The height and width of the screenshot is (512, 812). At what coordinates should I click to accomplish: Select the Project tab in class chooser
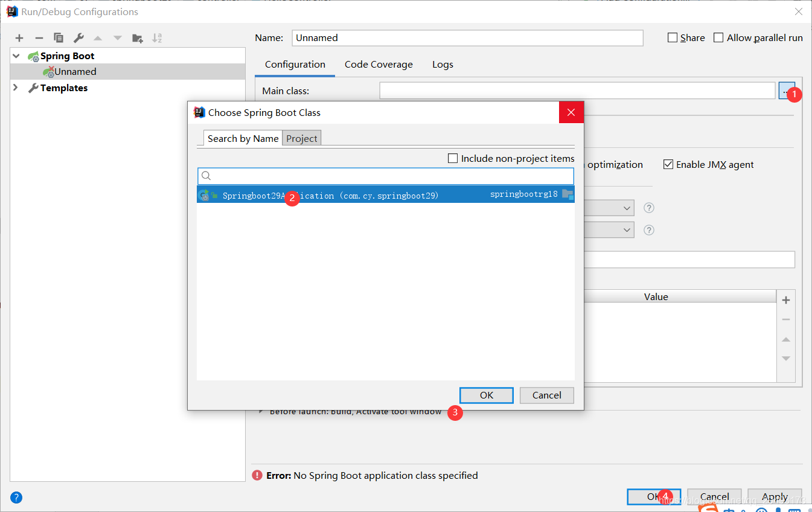tap(302, 138)
